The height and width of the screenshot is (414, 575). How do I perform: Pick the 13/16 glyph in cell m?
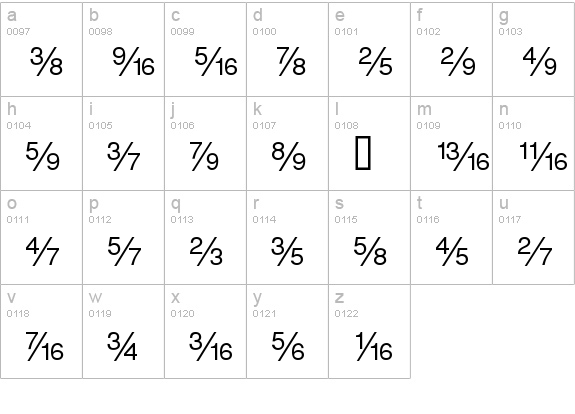464,156
